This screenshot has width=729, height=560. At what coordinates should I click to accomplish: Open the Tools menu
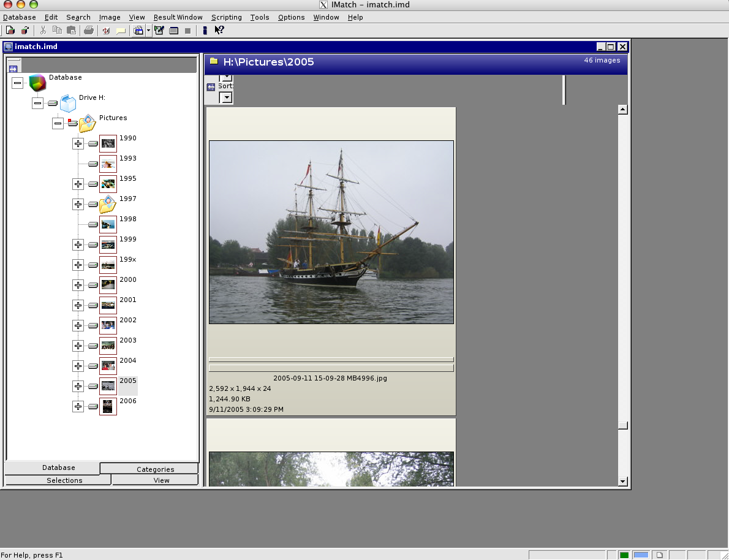coord(259,17)
